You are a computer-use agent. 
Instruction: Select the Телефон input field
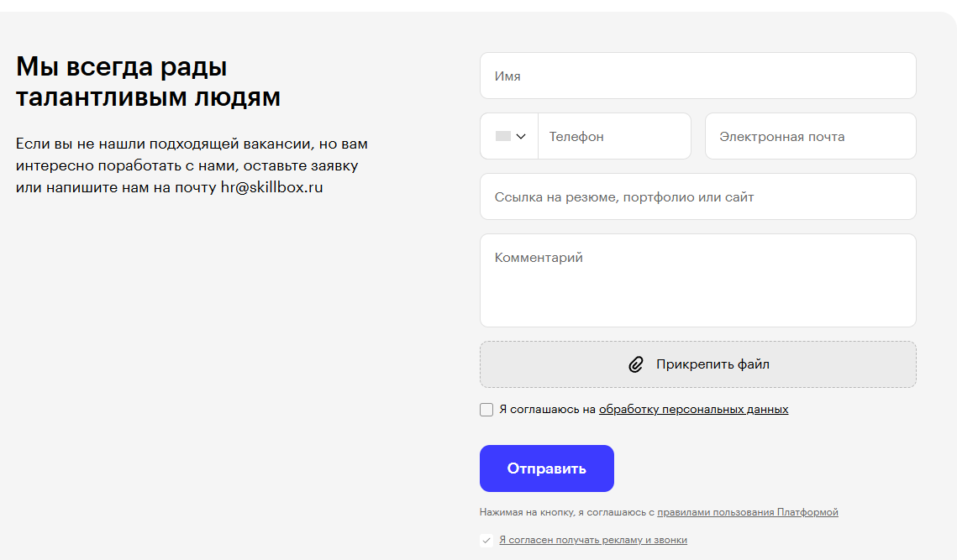tap(614, 135)
